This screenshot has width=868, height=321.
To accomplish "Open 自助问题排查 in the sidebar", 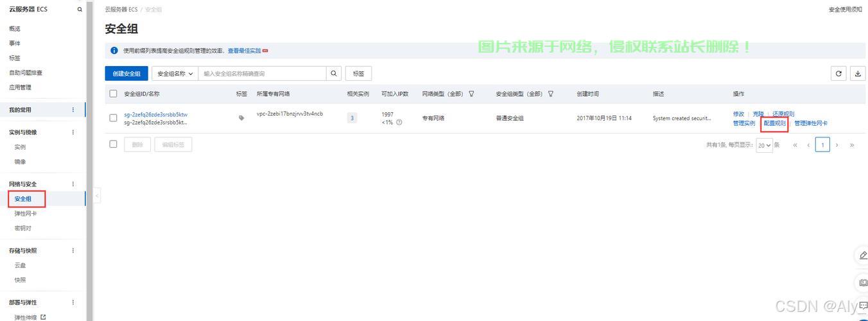I will (x=25, y=73).
